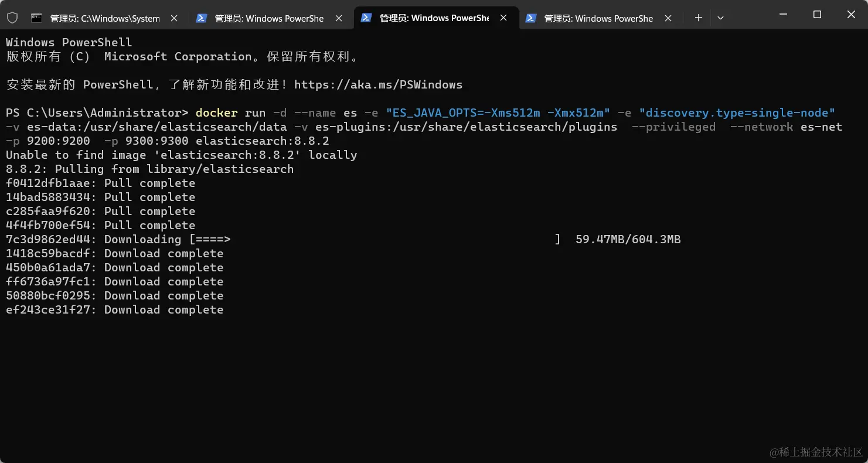This screenshot has width=868, height=463.
Task: Switch to the C:\Windows\System tab
Action: click(105, 18)
